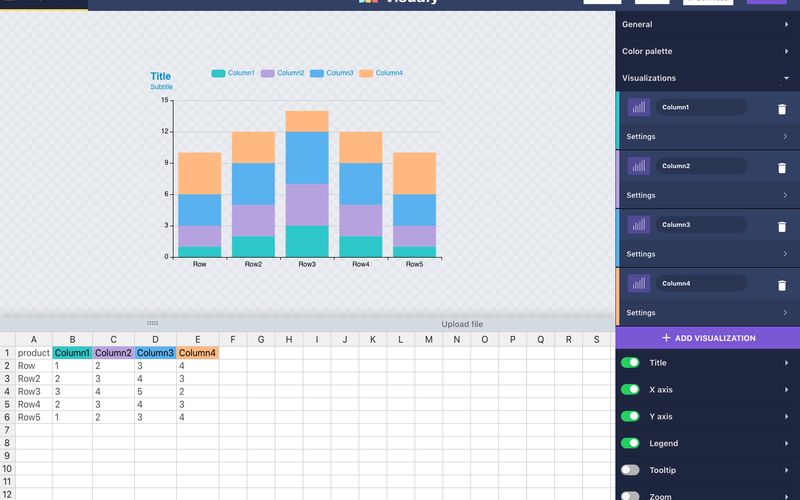The image size is (800, 500).
Task: Click the Add Visualization button
Action: (x=707, y=338)
